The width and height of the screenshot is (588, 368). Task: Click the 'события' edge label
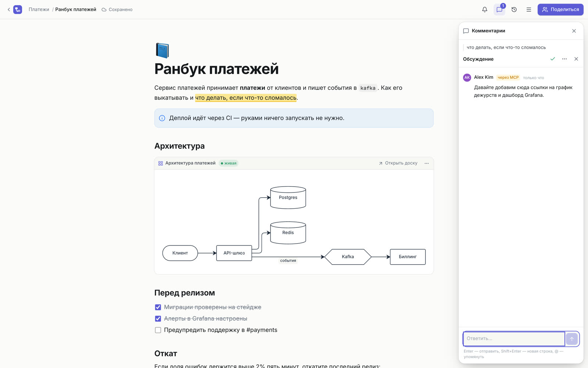pos(288,261)
